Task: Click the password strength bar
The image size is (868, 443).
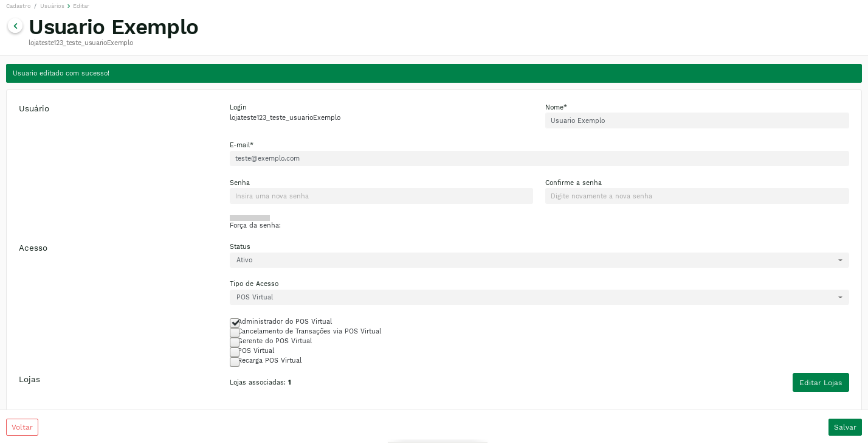Action: click(x=250, y=217)
